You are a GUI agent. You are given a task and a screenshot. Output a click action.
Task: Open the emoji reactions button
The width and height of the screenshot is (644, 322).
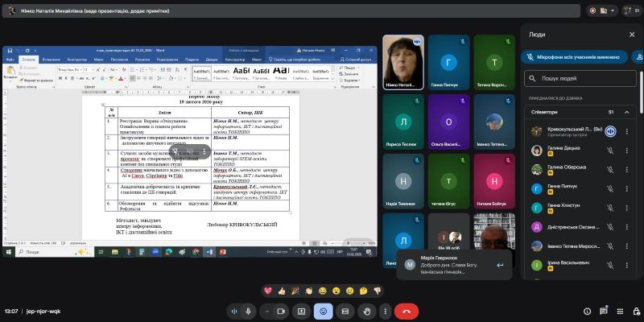click(324, 311)
